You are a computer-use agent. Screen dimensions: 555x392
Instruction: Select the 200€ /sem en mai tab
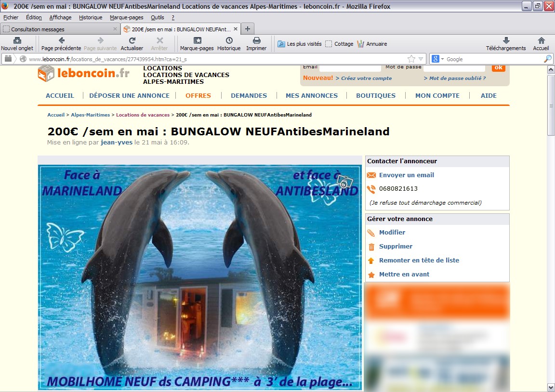(x=181, y=29)
